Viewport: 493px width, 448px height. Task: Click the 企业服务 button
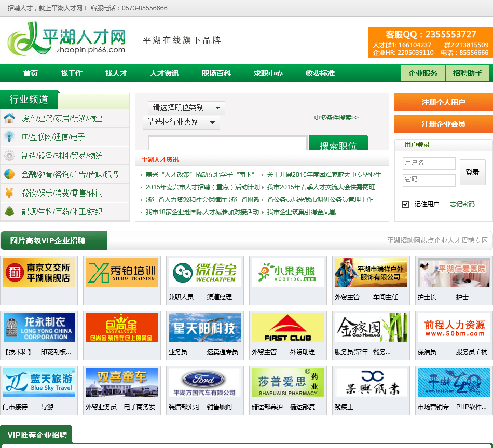(x=423, y=73)
